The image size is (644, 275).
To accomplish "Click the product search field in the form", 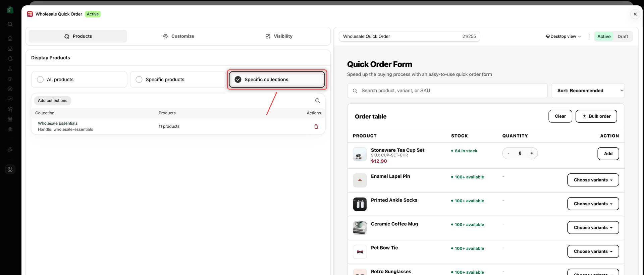I will [447, 91].
